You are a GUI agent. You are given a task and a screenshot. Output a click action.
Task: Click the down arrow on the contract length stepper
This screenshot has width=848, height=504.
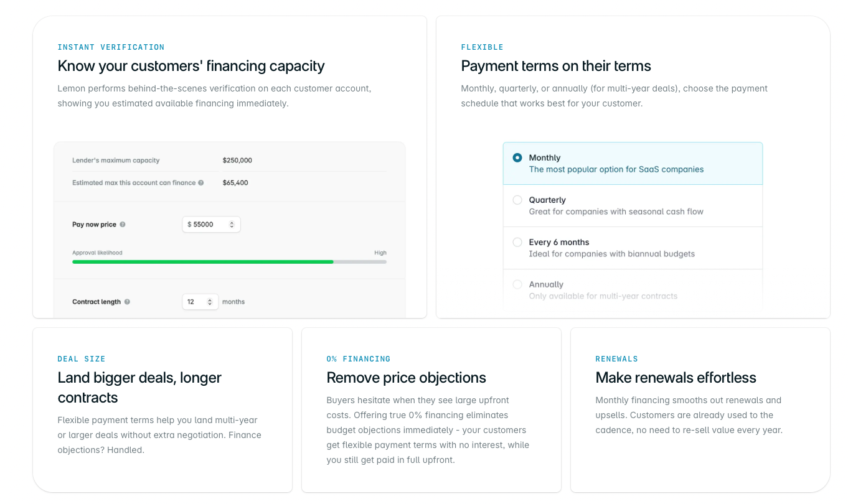point(210,304)
